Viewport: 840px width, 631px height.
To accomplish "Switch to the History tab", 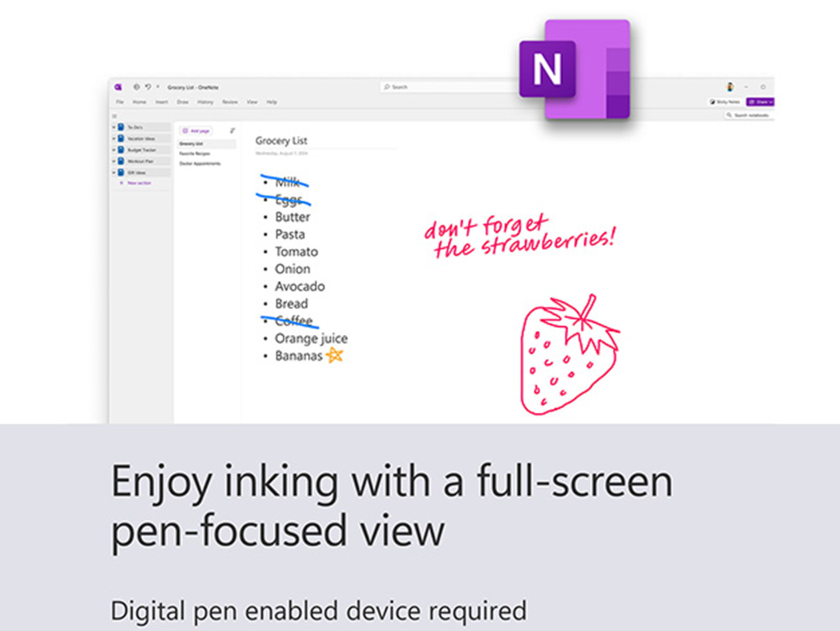I will coord(205,102).
